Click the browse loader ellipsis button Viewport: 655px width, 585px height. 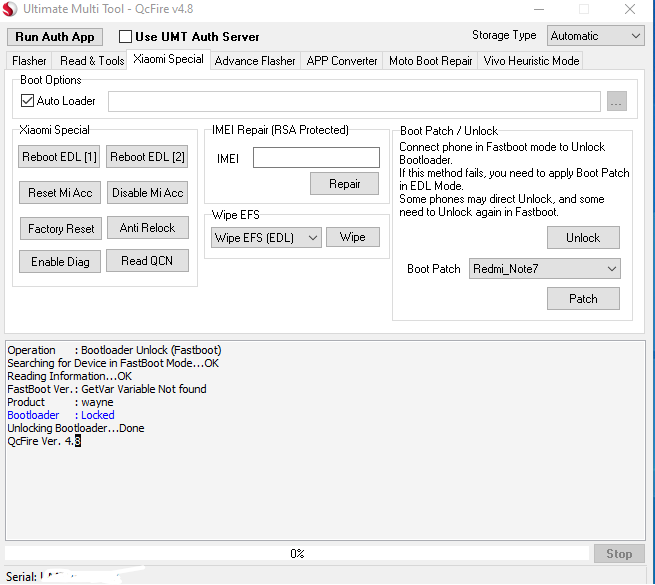[x=617, y=101]
